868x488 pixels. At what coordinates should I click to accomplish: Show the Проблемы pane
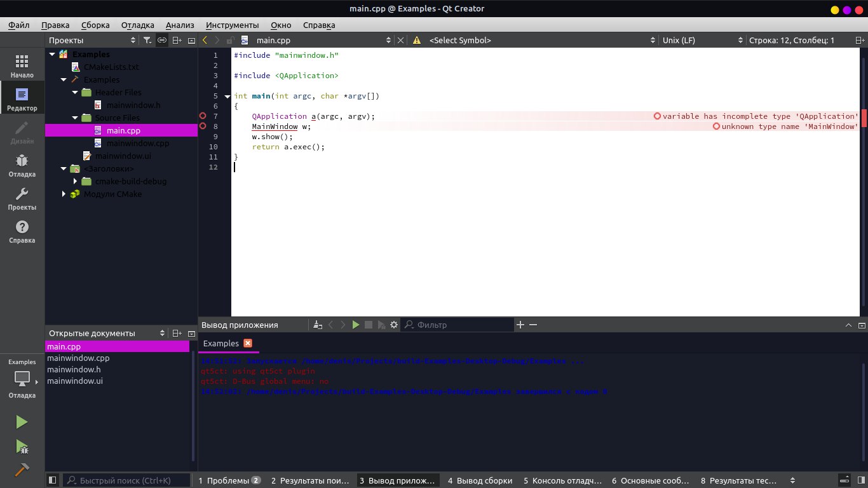click(229, 480)
